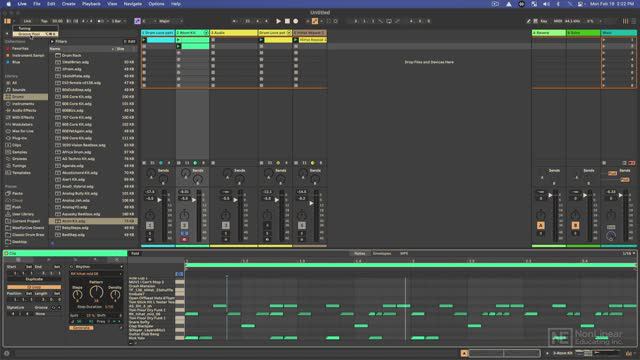Click the Record button in the transport bar
This screenshot has width=640, height=360.
[x=296, y=21]
